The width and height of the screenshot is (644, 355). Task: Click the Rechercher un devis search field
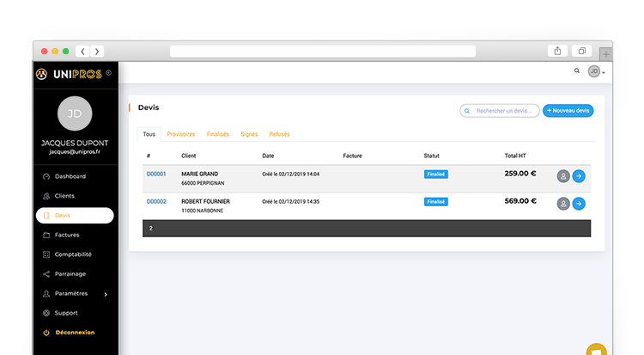pyautogui.click(x=500, y=111)
